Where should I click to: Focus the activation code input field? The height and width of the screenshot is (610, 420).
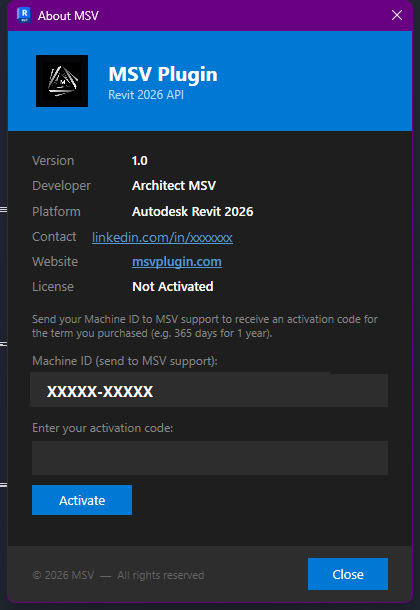pos(210,458)
